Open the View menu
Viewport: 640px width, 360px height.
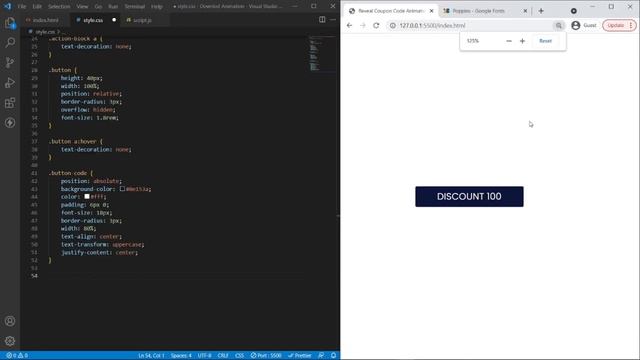tap(82, 7)
